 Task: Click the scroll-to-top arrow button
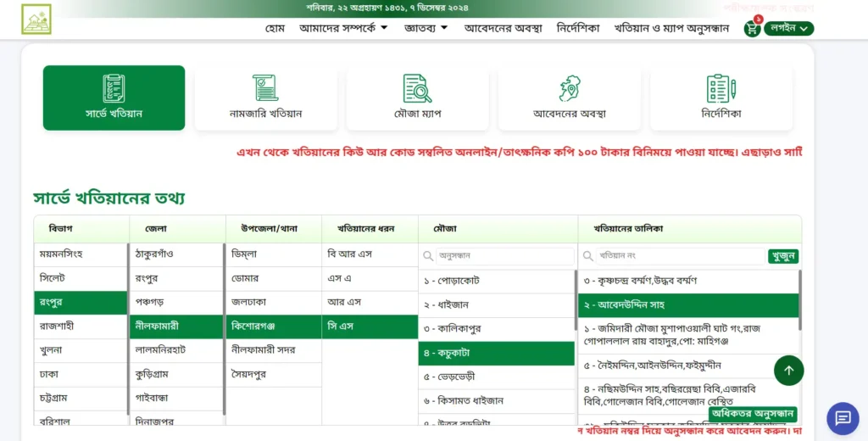pyautogui.click(x=788, y=370)
